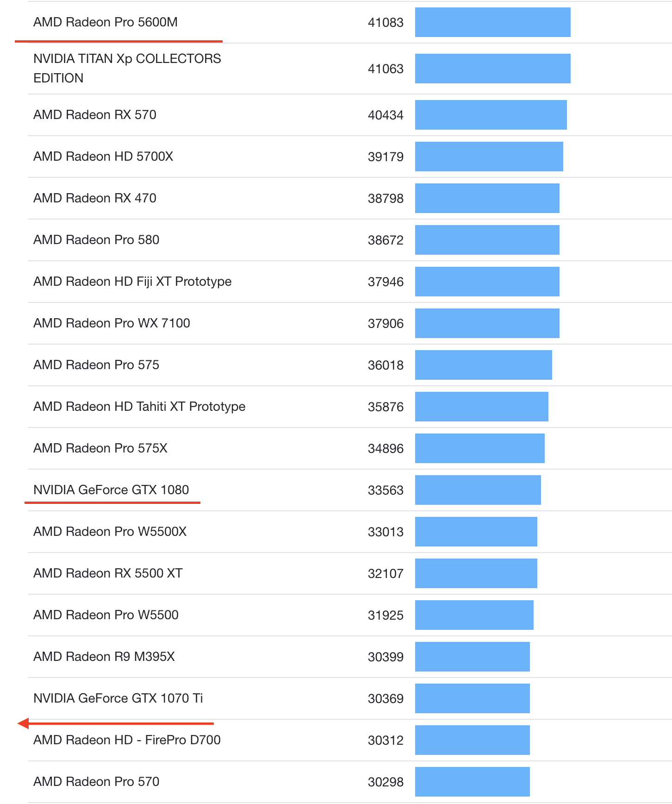
Task: Click the blue bar for Radeon Pro W5500X
Action: [476, 532]
